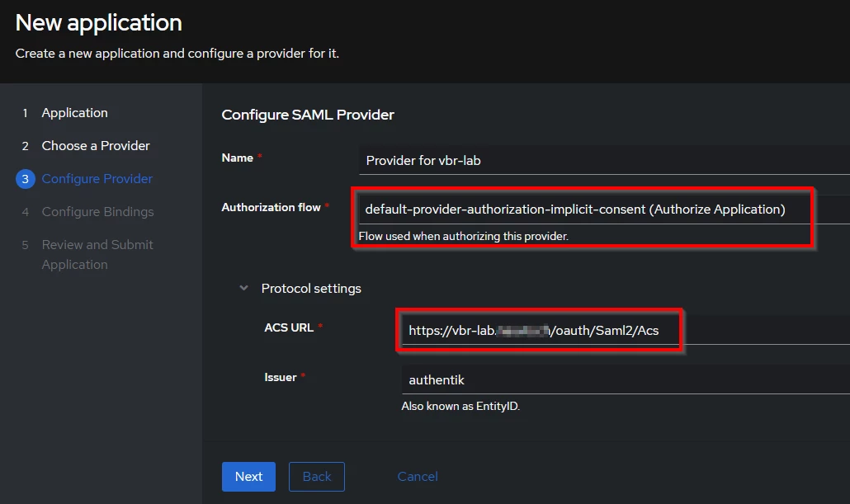Click the Authorization flow label
850x504 pixels.
click(x=271, y=207)
